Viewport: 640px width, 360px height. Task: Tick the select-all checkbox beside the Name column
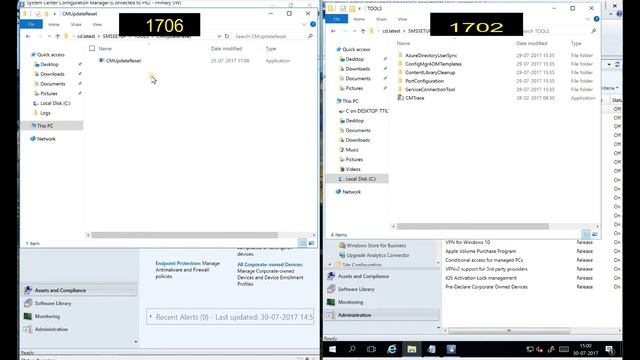pyautogui.click(x=92, y=48)
